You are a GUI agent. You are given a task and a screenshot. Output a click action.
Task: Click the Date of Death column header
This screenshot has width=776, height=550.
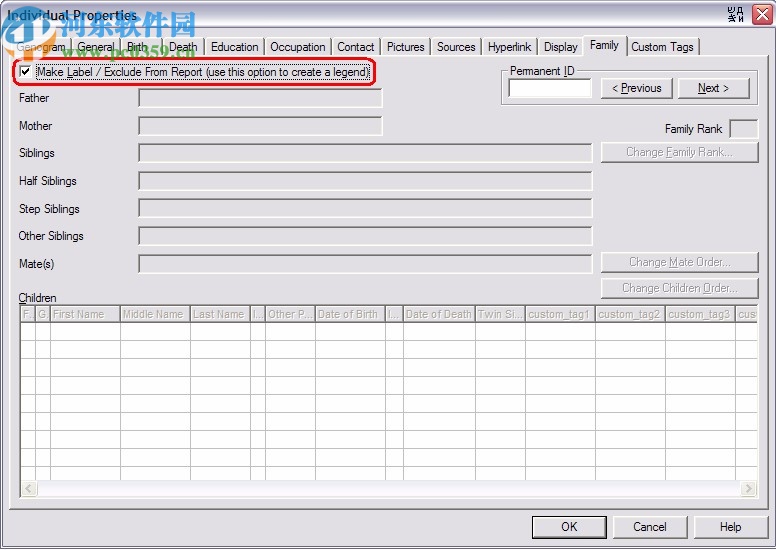(439, 314)
